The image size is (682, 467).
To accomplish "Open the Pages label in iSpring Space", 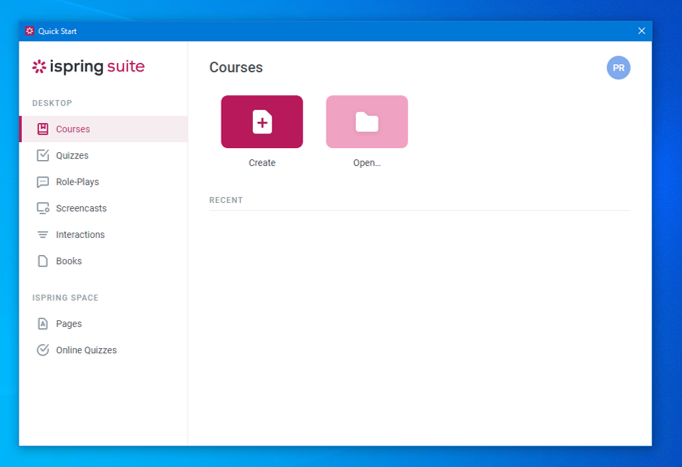I will click(x=69, y=324).
